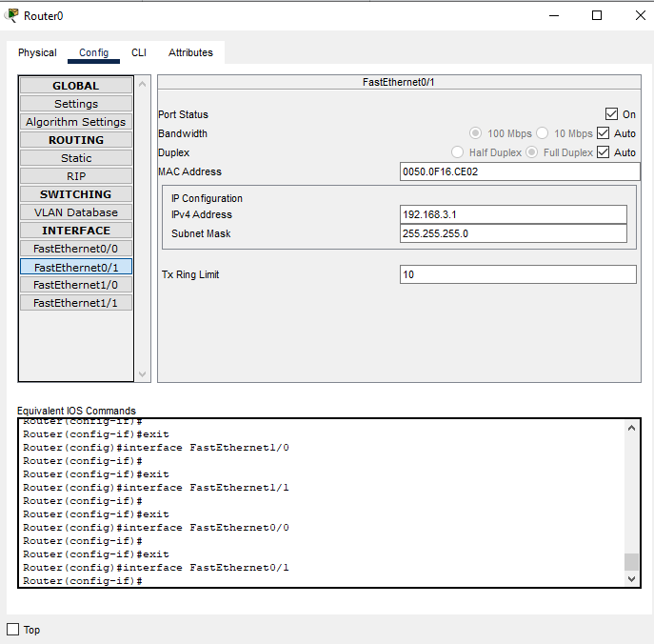This screenshot has height=644, width=654.
Task: Click the SWITCHING section header
Action: point(76,194)
